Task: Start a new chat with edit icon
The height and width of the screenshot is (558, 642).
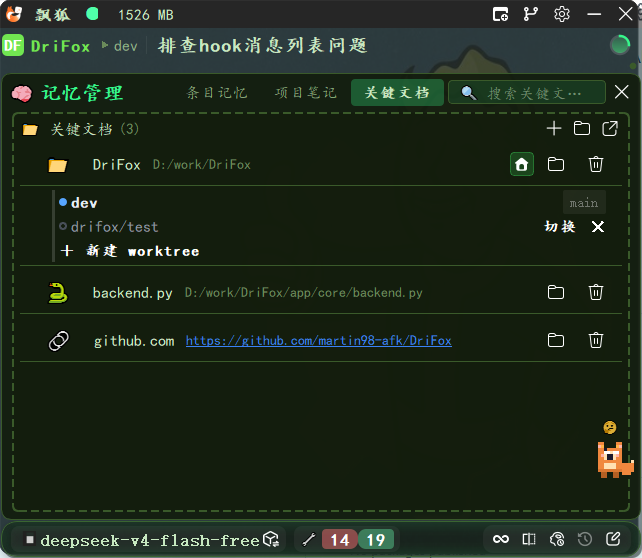Action: pyautogui.click(x=613, y=539)
